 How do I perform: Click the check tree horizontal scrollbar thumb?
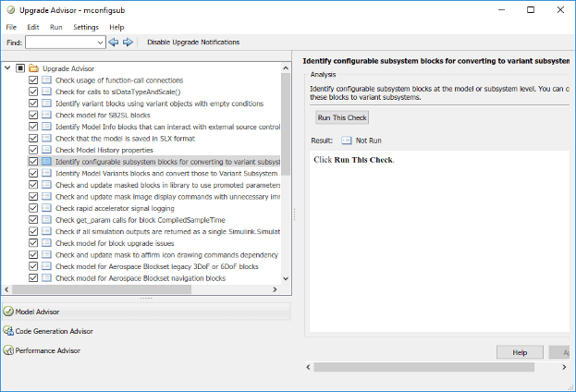tap(102, 289)
